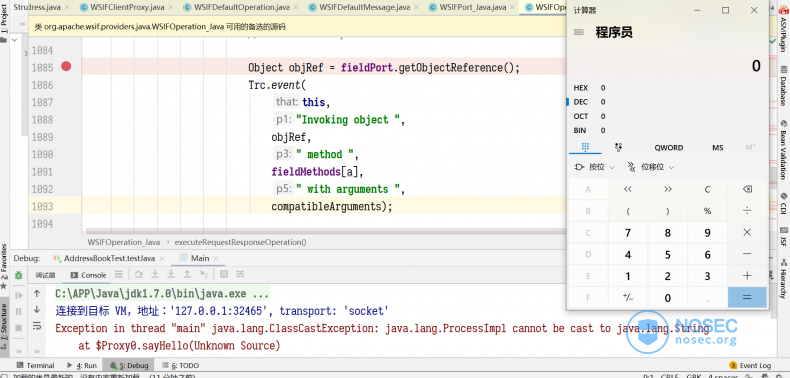The height and width of the screenshot is (378, 790).
Task: Switch to bit toggling keypad in calculator
Action: [618, 147]
